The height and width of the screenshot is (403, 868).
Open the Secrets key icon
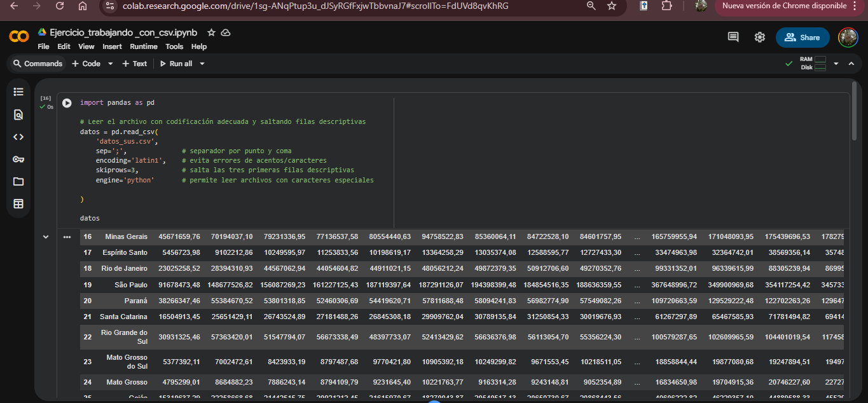point(18,159)
